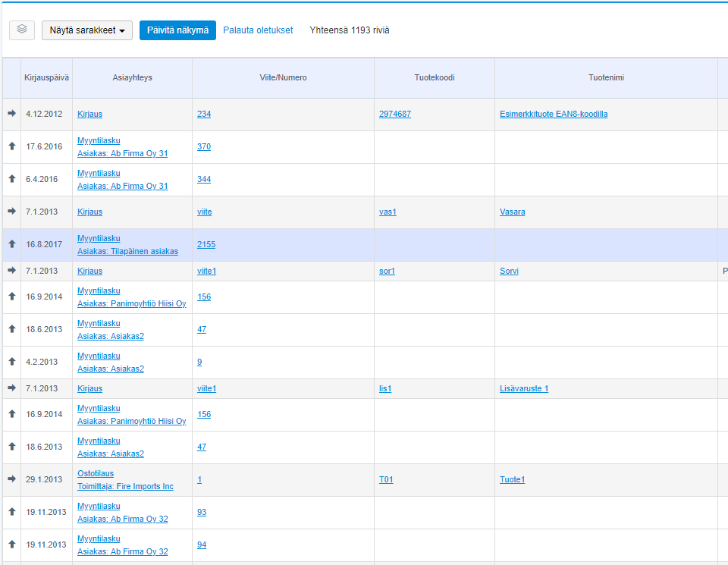Open Asiakas: Ab Firma Oy 31 in 17.6.2016 row

[123, 154]
